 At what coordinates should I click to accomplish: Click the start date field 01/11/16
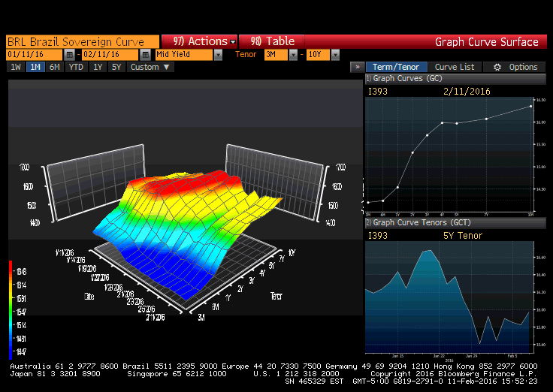pyautogui.click(x=35, y=55)
